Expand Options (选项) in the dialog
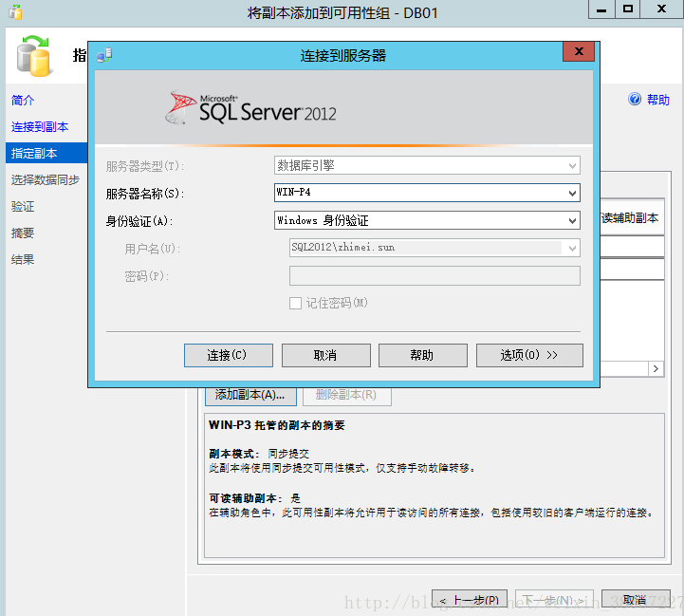This screenshot has width=684, height=616. tap(528, 355)
